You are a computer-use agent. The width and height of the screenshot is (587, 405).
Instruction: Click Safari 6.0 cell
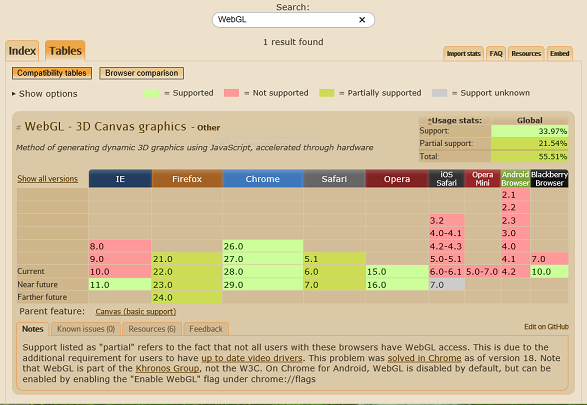334,271
